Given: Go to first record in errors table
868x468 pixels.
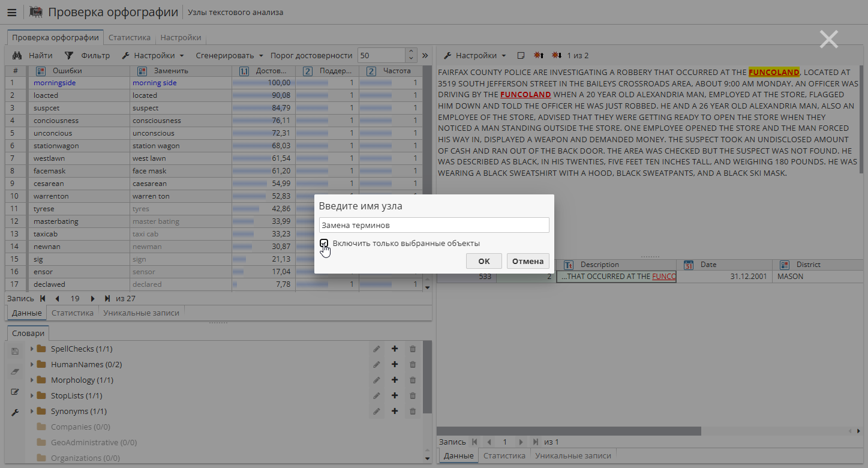Looking at the screenshot, I should pyautogui.click(x=43, y=298).
